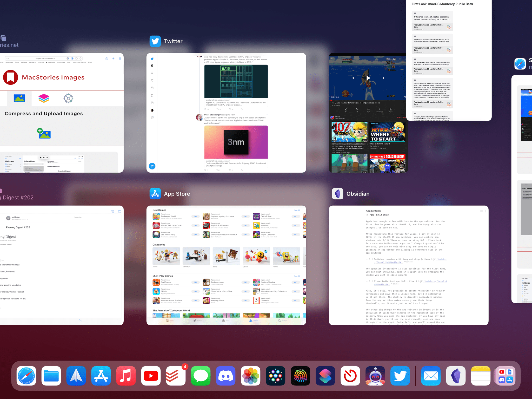Open Twitter messages envelope in sidebar

pyautogui.click(x=152, y=88)
